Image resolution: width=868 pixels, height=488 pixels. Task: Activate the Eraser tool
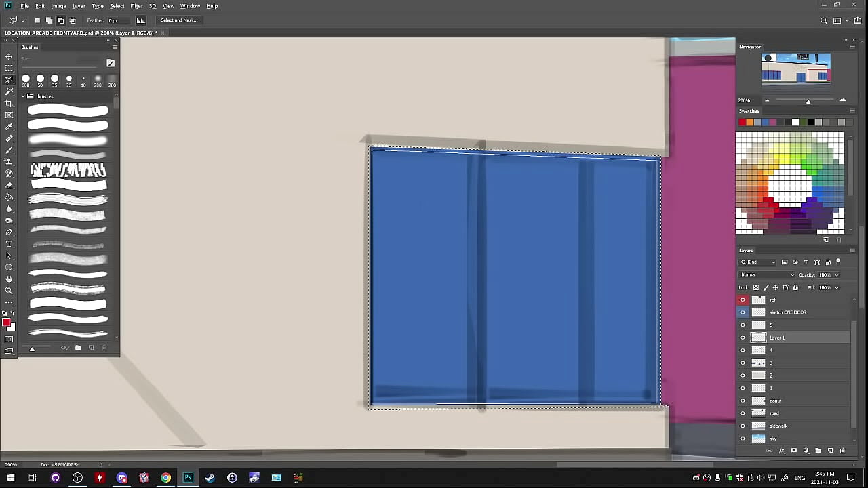(x=9, y=185)
